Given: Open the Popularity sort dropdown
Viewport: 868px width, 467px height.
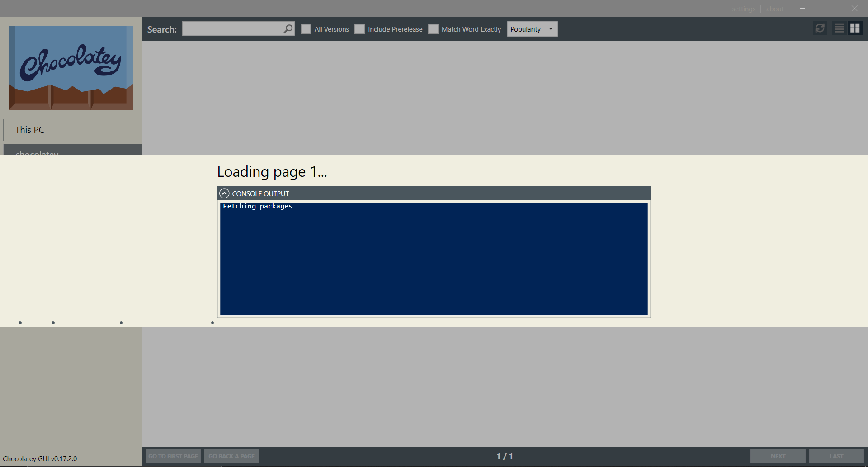Looking at the screenshot, I should click(x=532, y=29).
